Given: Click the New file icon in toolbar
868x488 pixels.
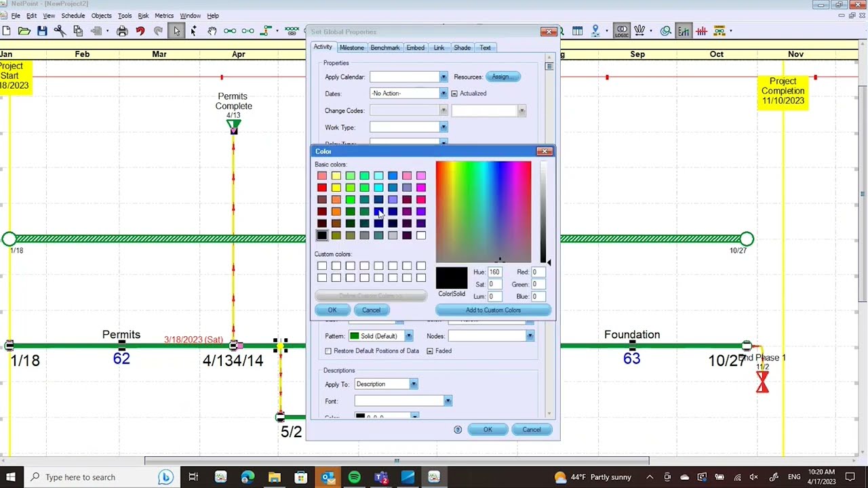Looking at the screenshot, I should point(6,30).
